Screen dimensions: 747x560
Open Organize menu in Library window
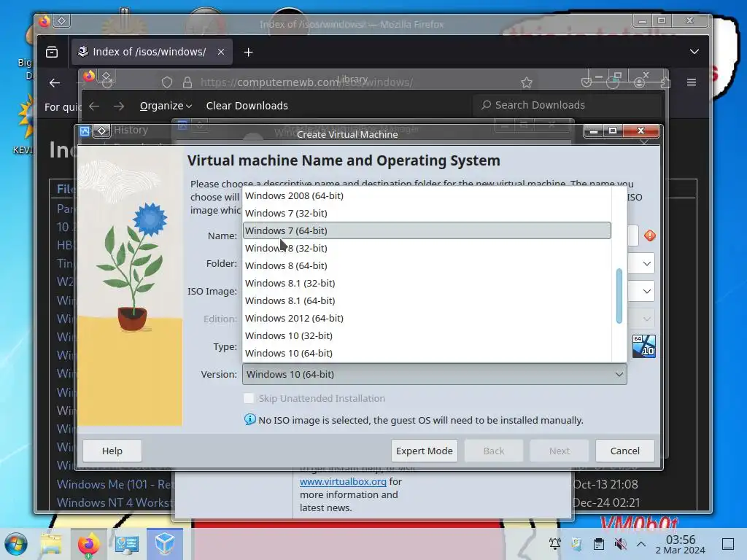click(166, 106)
